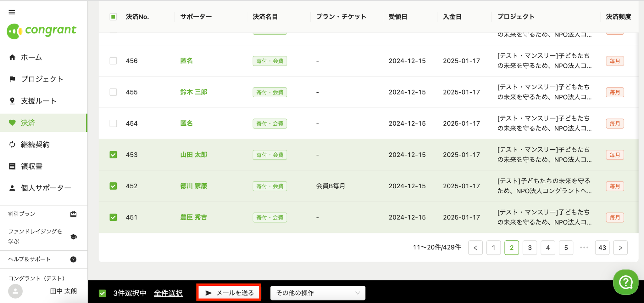Image resolution: width=644 pixels, height=303 pixels.
Task: Click the 11〜20件/429件 count text
Action: [x=437, y=247]
